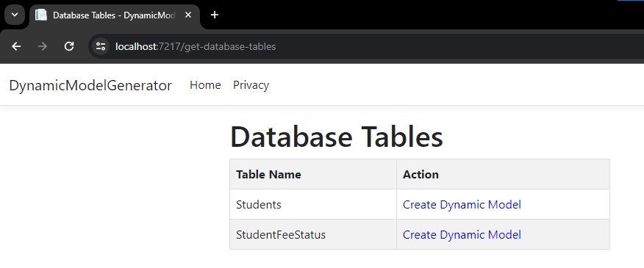Open a new browser tab with plus icon
The image size is (644, 268).
214,15
